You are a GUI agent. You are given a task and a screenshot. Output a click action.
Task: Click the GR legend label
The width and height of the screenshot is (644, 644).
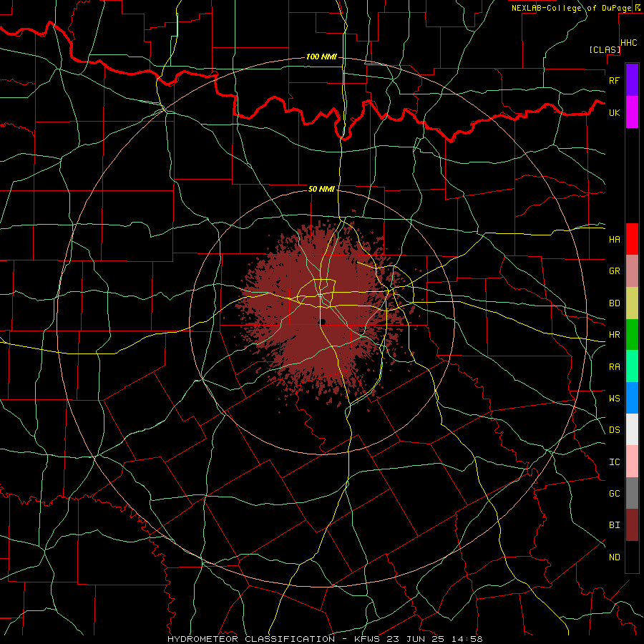pyautogui.click(x=614, y=271)
